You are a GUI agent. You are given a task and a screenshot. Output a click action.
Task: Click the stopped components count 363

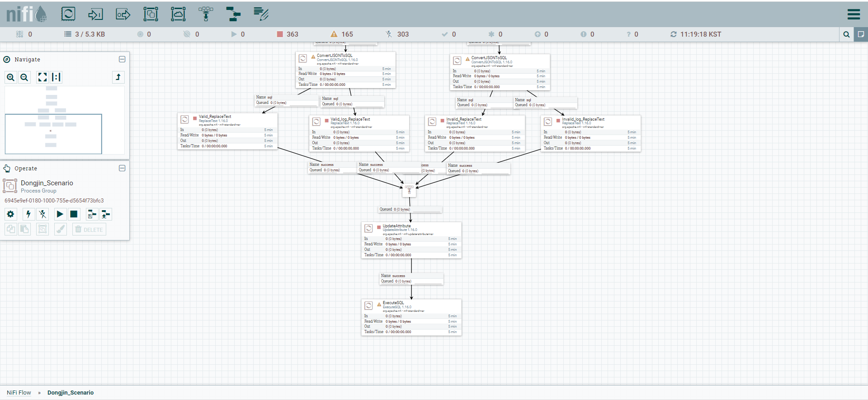(x=288, y=34)
